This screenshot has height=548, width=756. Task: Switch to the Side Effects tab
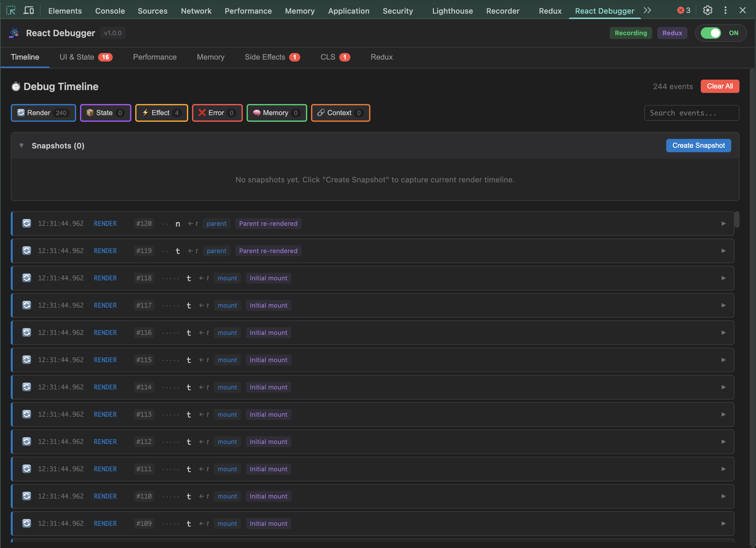click(x=265, y=57)
